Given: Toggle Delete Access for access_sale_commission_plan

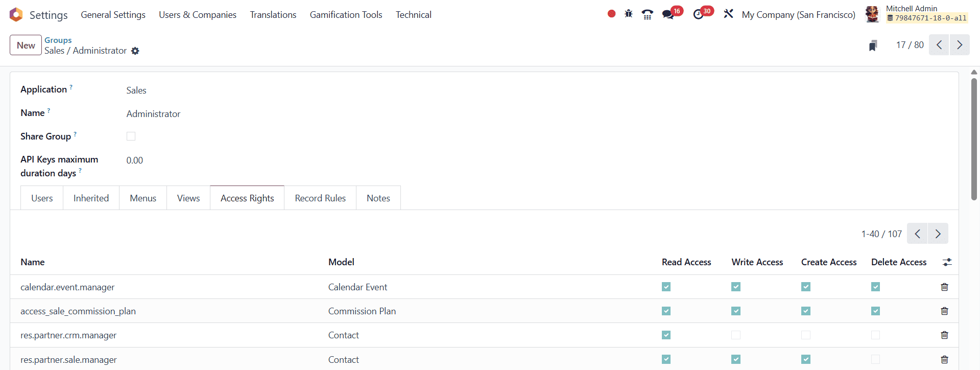Looking at the screenshot, I should [875, 311].
